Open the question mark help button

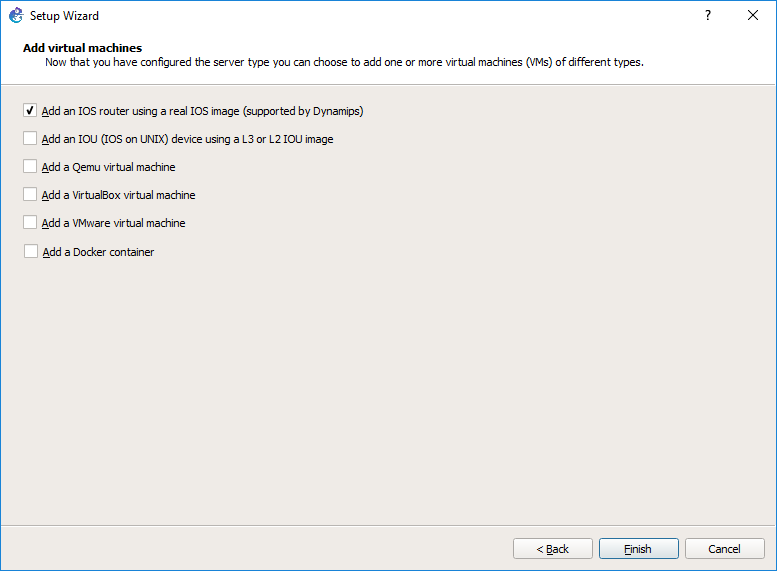(x=708, y=15)
